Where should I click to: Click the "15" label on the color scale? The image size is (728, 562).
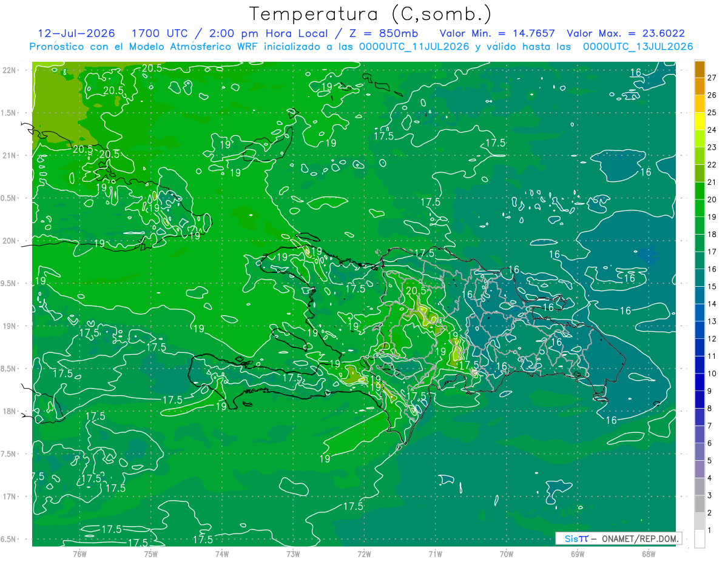click(712, 286)
